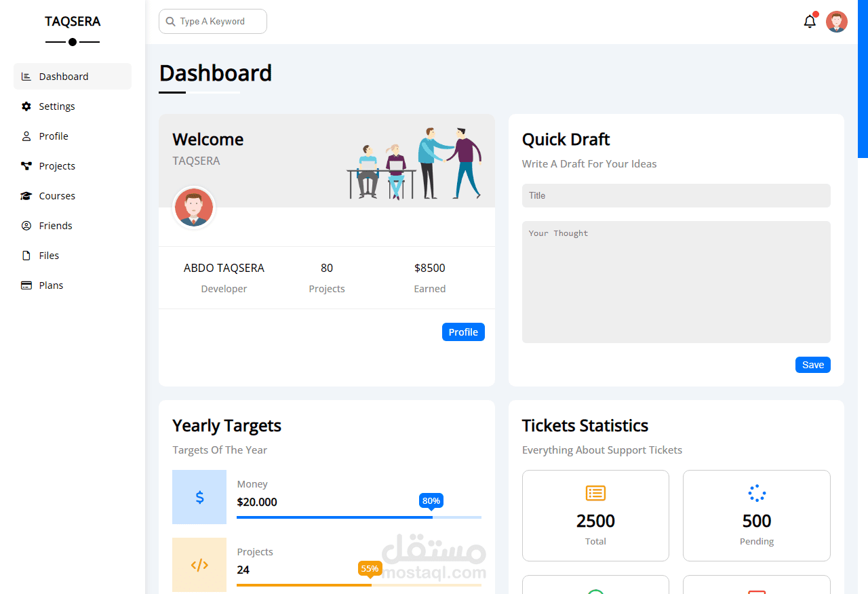The width and height of the screenshot is (868, 594).
Task: Go to Settings in the sidebar
Action: pyautogui.click(x=73, y=106)
